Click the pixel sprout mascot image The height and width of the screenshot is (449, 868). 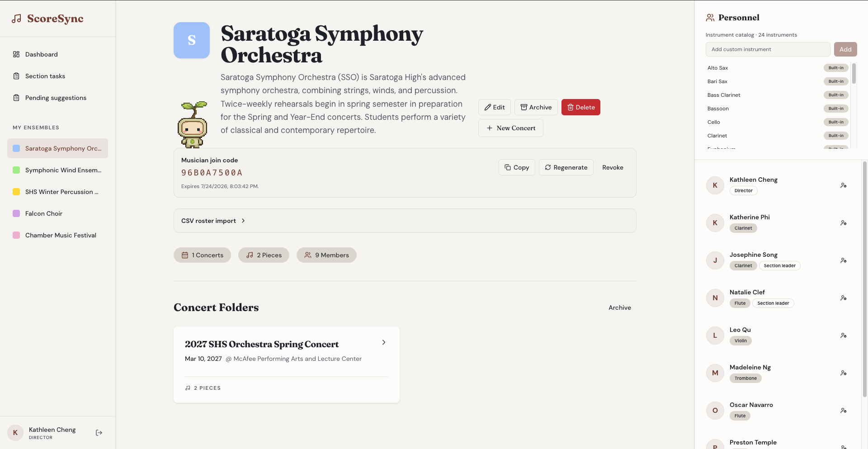coord(193,124)
